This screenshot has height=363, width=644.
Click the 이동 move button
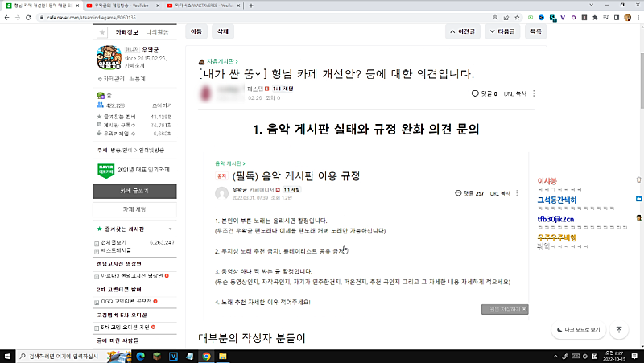tap(196, 31)
